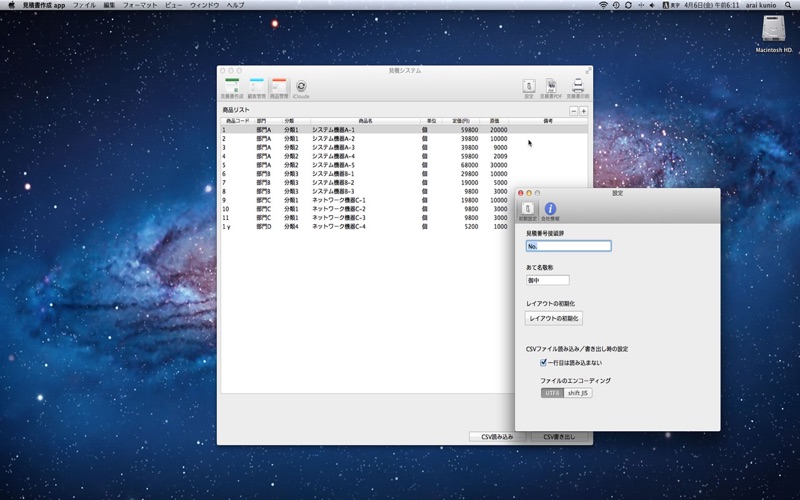Select row システム機器A-4

point(404,156)
